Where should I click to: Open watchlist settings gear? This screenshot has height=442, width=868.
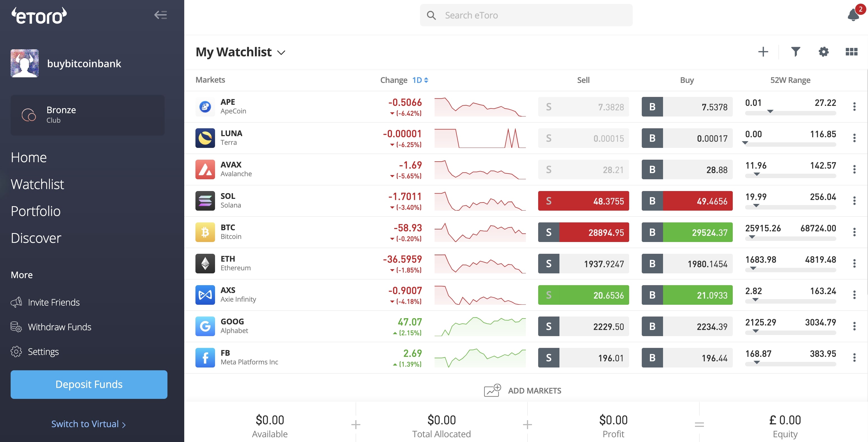click(x=823, y=52)
